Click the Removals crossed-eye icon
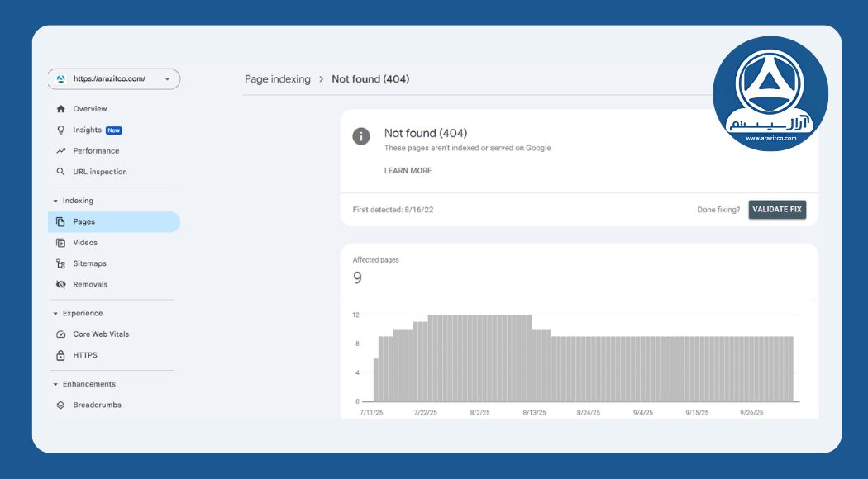Screen dimensions: 868x479 point(60,285)
